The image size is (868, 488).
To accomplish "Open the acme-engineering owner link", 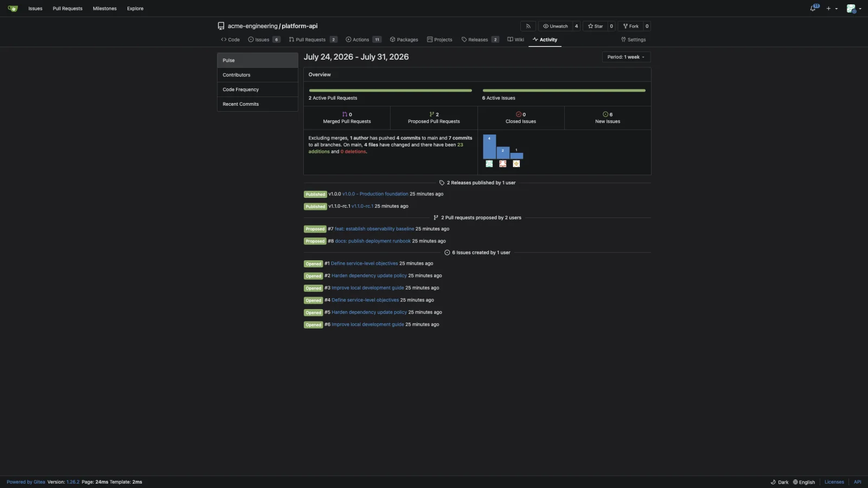I will pyautogui.click(x=252, y=26).
